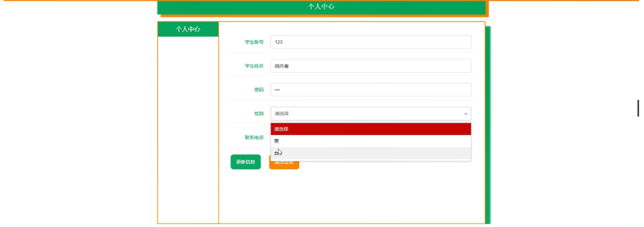Click the 密码 password field
The image size is (644, 227).
[x=370, y=90]
